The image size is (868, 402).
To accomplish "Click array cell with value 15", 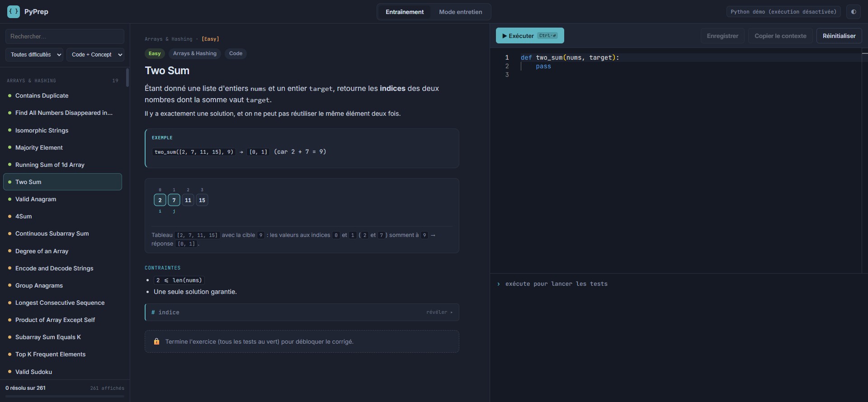I will pyautogui.click(x=202, y=200).
